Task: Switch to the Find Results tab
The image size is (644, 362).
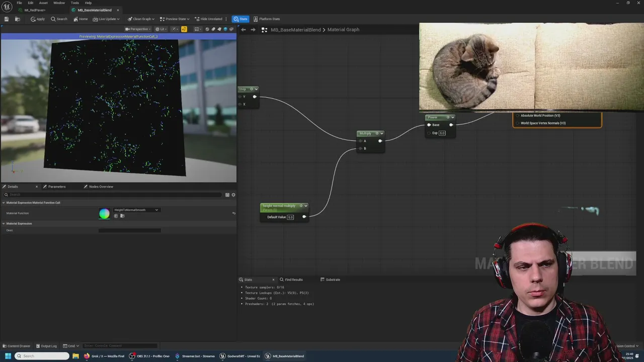Action: tap(292, 280)
